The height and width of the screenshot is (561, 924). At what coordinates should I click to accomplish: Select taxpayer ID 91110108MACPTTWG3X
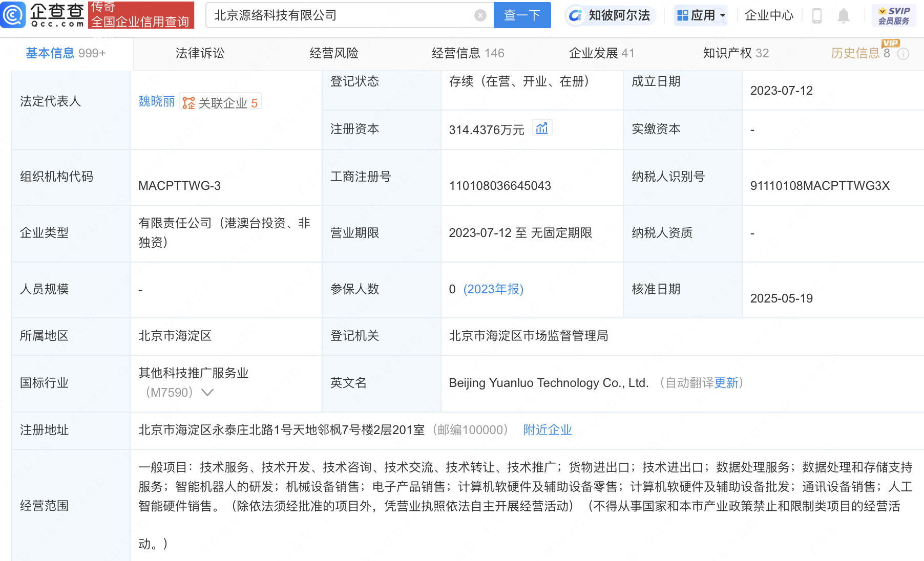coord(820,186)
